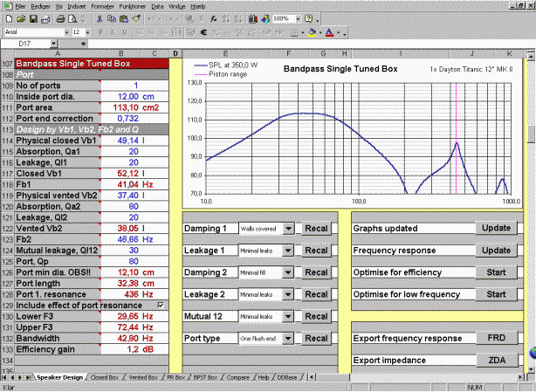Click the Underline formatting icon
536x392 pixels.
pyautogui.click(x=125, y=32)
